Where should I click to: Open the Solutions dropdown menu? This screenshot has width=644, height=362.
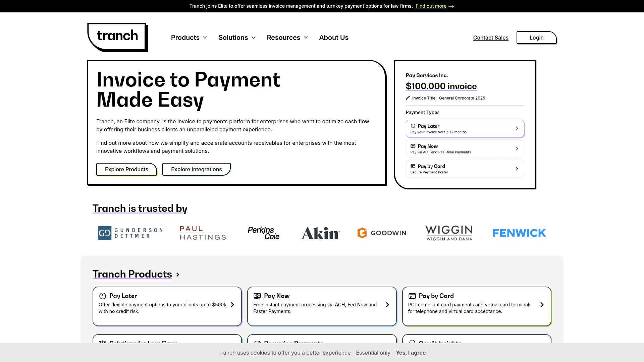[x=237, y=38]
